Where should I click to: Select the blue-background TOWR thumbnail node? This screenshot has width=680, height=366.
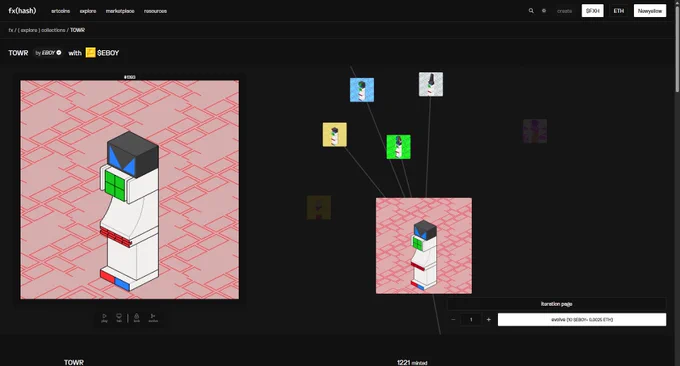[x=362, y=90]
